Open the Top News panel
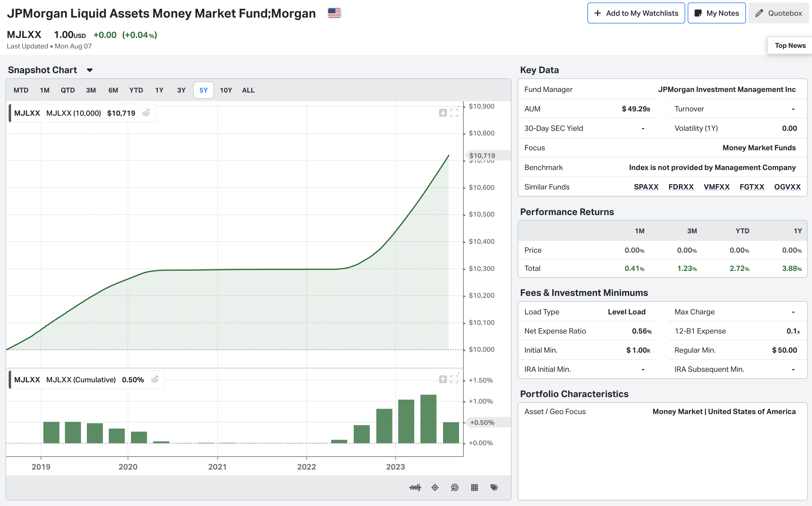The height and width of the screenshot is (506, 812). (790, 46)
